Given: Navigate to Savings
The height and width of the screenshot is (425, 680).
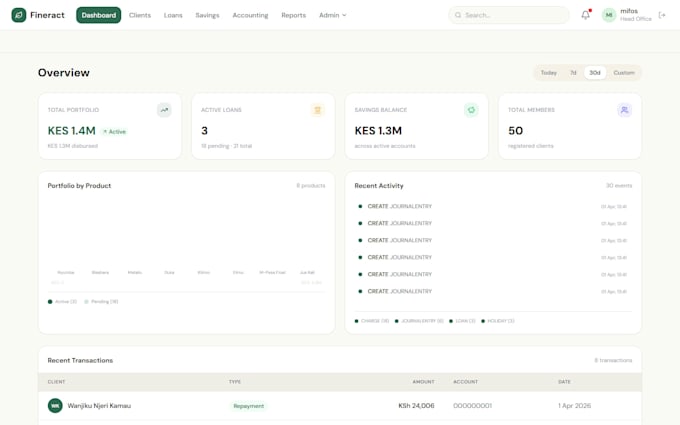Looking at the screenshot, I should pos(207,15).
